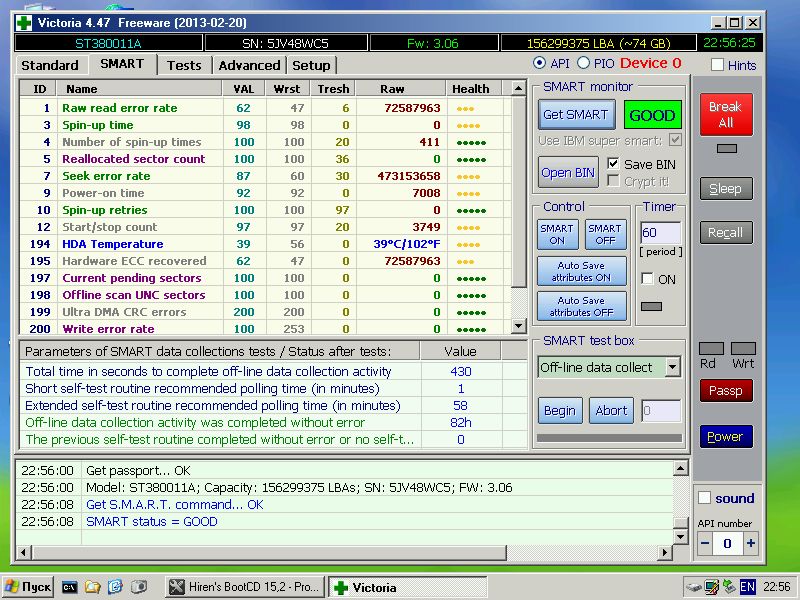This screenshot has height=600, width=800.
Task: Click the Abort test button
Action: (x=611, y=411)
